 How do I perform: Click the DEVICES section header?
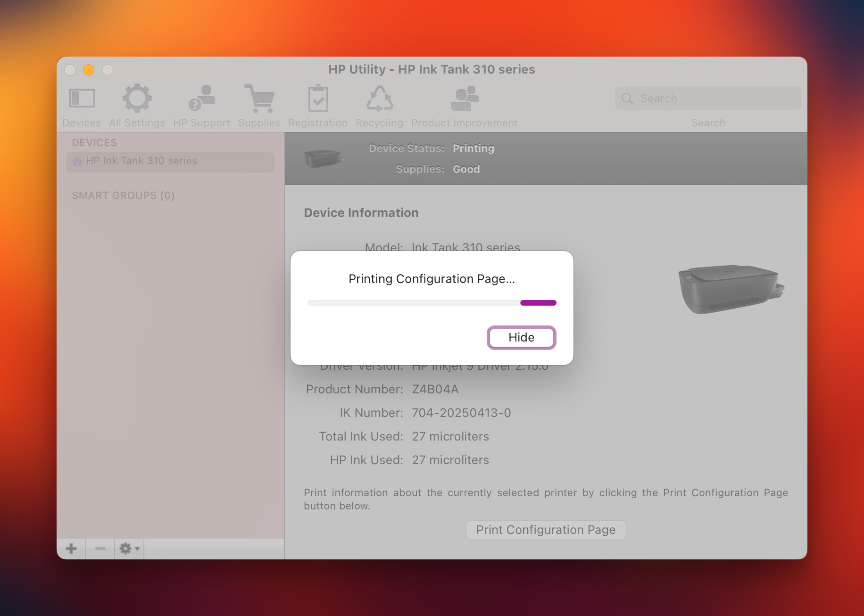[x=94, y=142]
